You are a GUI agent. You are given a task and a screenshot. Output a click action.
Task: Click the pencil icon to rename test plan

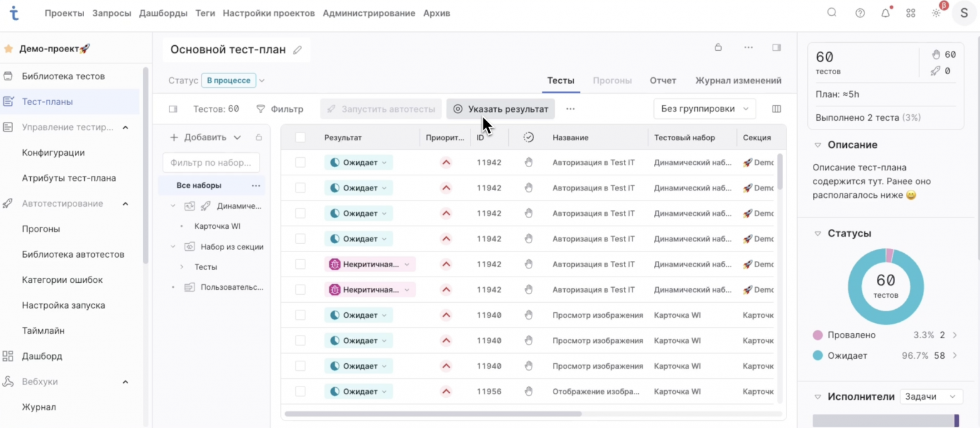pyautogui.click(x=298, y=50)
